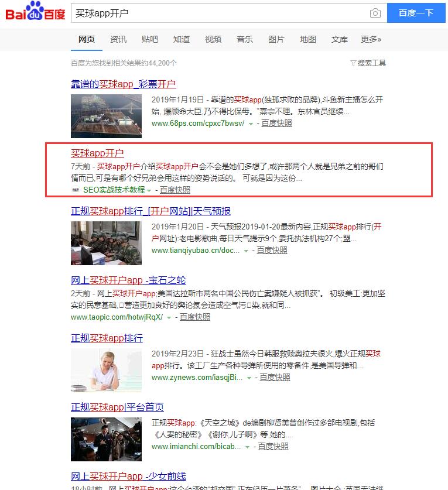Expand dropdown beside www.taopic.com
448x490 pixels.
169,318
